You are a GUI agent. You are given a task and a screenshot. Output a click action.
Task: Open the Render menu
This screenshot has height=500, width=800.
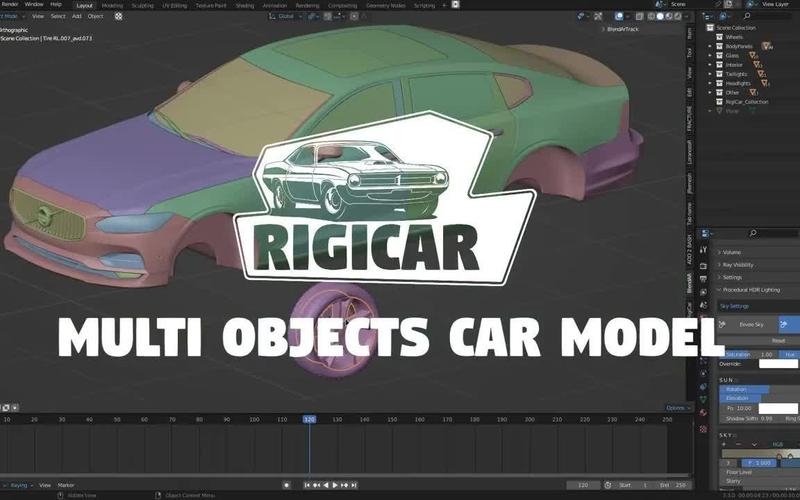10,4
